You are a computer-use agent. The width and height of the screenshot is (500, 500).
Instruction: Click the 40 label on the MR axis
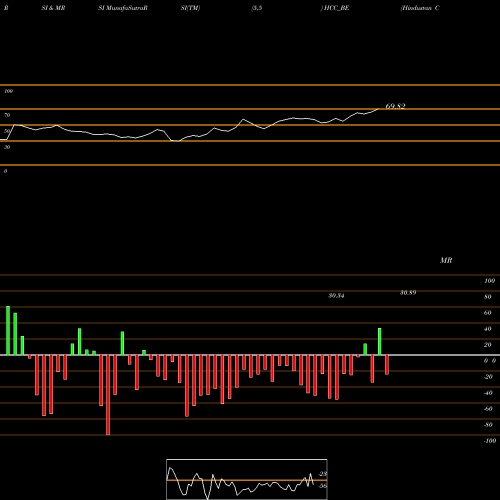pos(488,329)
